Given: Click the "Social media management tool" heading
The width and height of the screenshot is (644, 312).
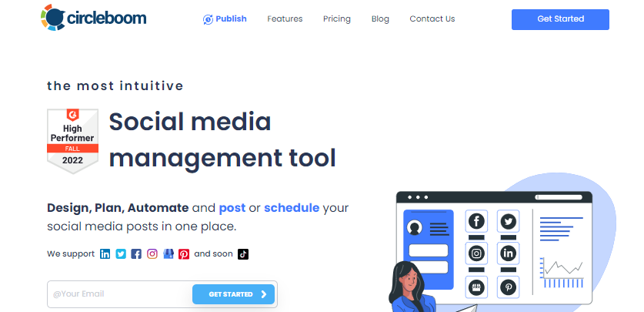Looking at the screenshot, I should pos(222,139).
